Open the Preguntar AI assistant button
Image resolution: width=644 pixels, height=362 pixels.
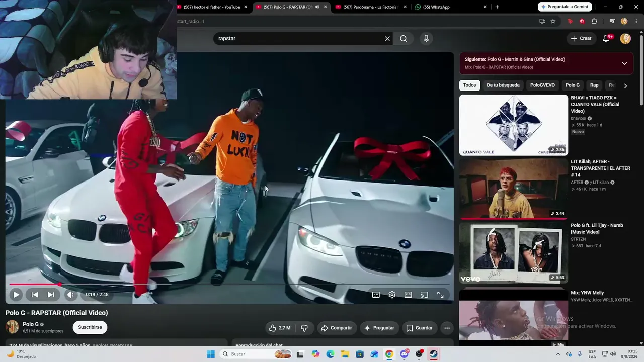[379, 328]
